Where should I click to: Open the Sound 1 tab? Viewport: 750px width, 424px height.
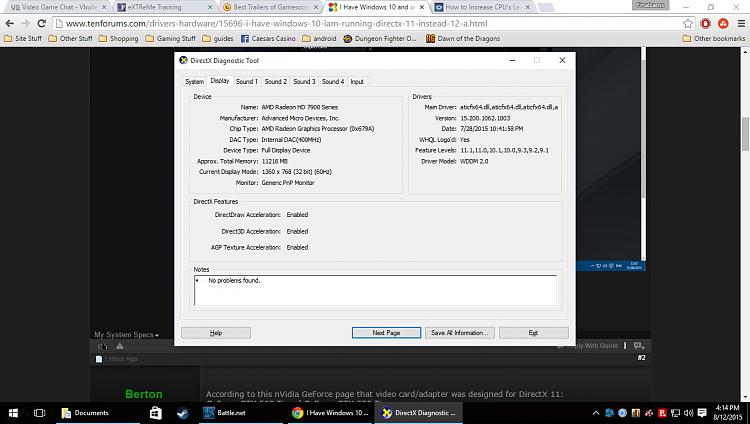click(x=246, y=82)
